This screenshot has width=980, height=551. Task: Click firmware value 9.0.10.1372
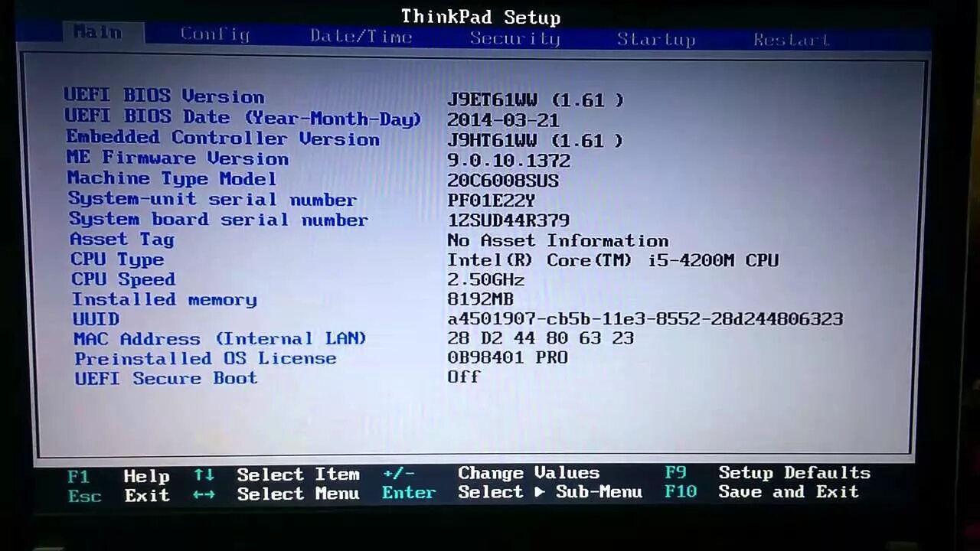point(509,161)
